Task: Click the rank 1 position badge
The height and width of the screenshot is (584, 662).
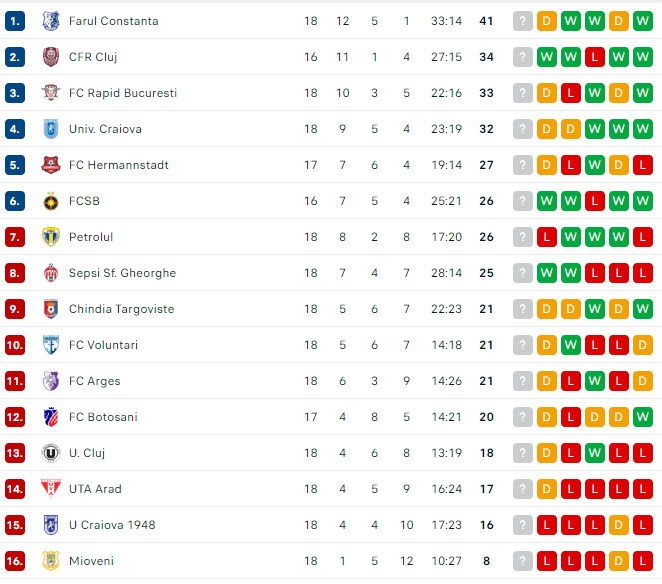Action: (x=15, y=21)
